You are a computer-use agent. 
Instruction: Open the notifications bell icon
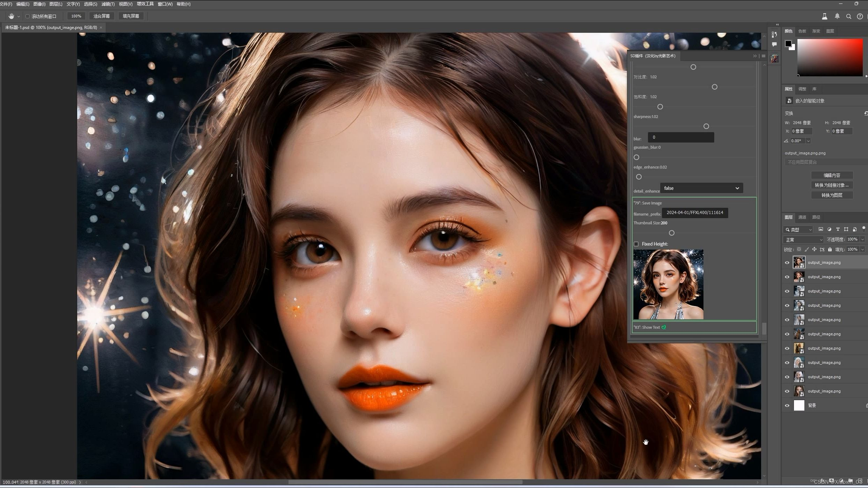[x=837, y=16]
